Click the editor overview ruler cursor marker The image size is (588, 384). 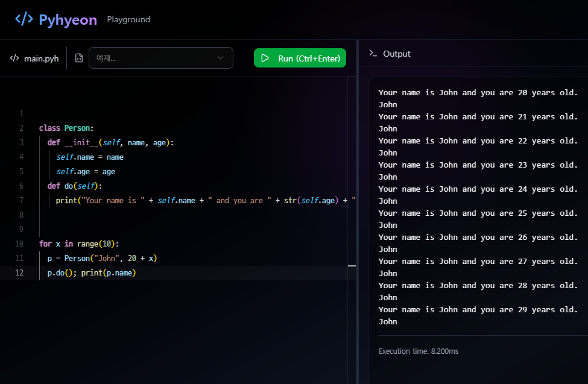352,265
